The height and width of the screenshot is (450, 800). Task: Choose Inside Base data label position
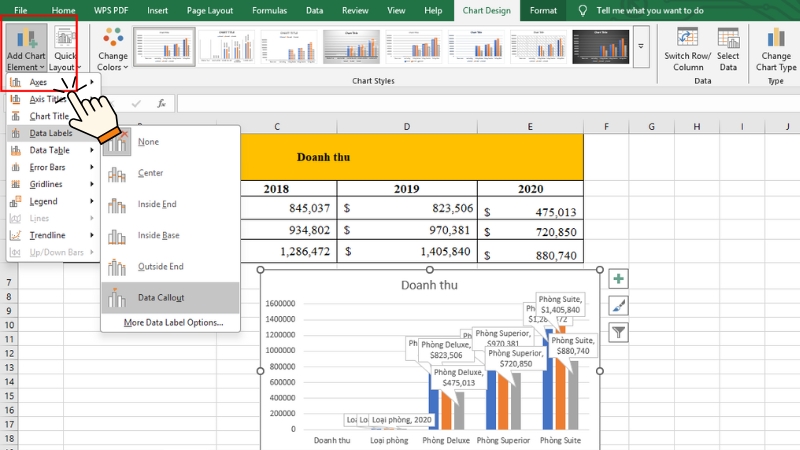click(170, 235)
